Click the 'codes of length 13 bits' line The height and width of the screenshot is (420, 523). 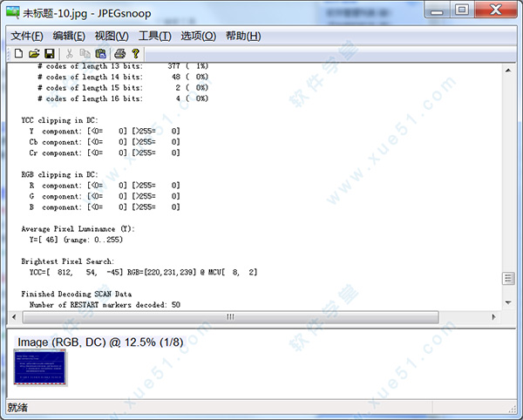tap(123, 66)
